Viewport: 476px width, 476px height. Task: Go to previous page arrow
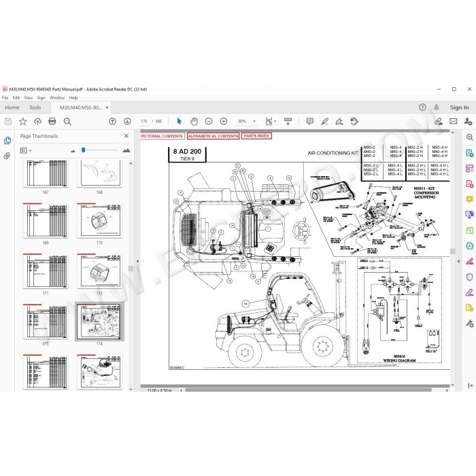(112, 122)
